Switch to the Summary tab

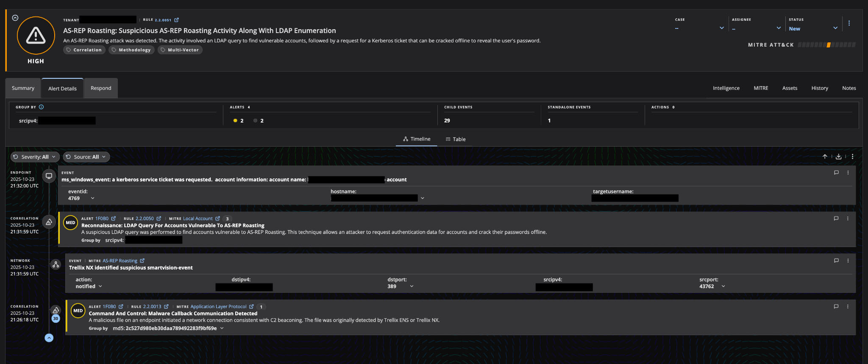tap(23, 88)
